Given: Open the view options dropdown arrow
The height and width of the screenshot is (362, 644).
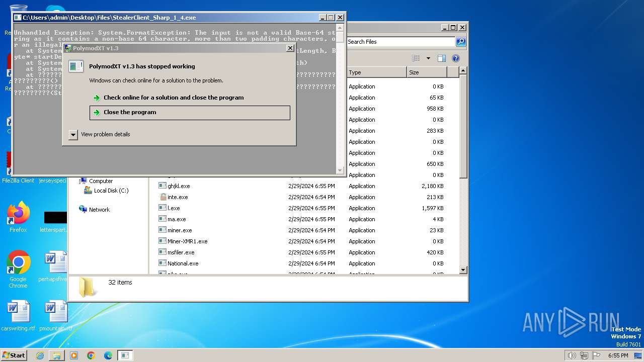Looking at the screenshot, I should click(428, 58).
